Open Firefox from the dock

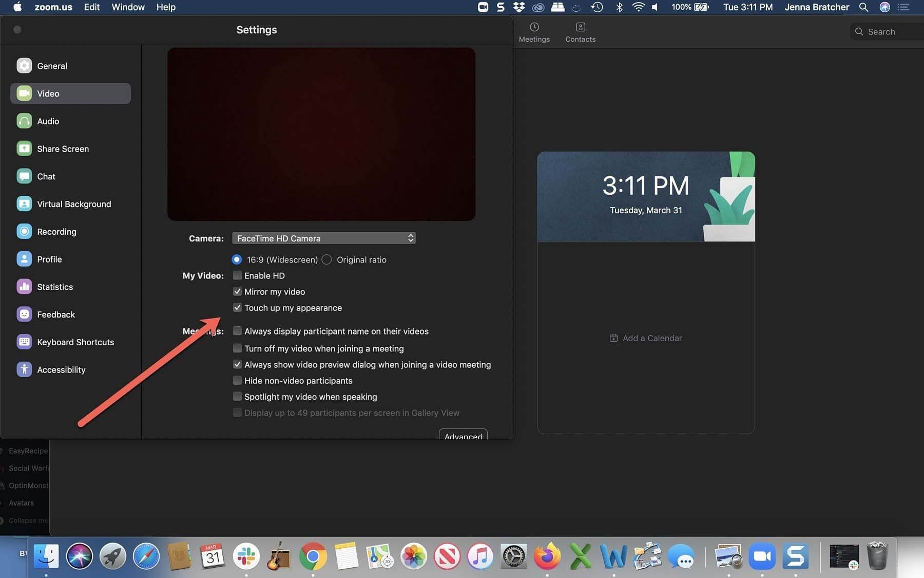click(x=547, y=556)
